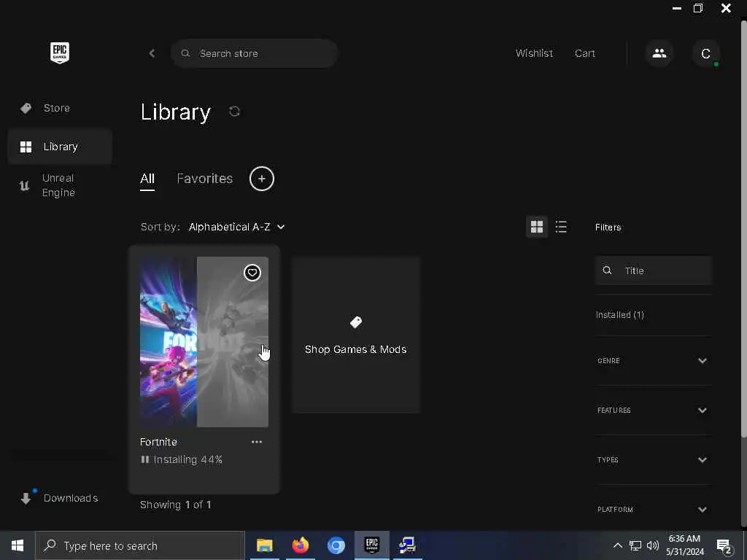The image size is (747, 560).
Task: Click the Epic Games logo
Action: point(60,52)
